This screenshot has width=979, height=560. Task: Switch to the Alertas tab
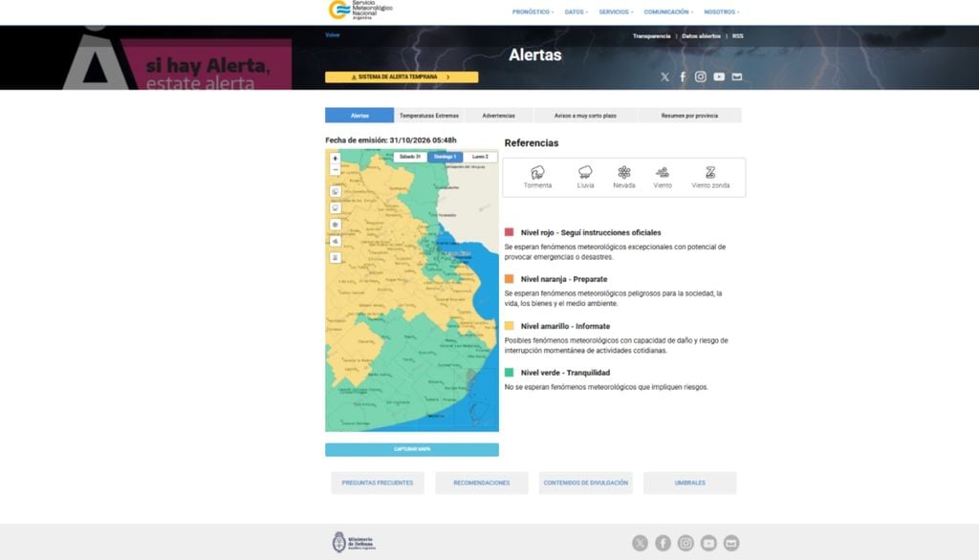[x=359, y=116]
